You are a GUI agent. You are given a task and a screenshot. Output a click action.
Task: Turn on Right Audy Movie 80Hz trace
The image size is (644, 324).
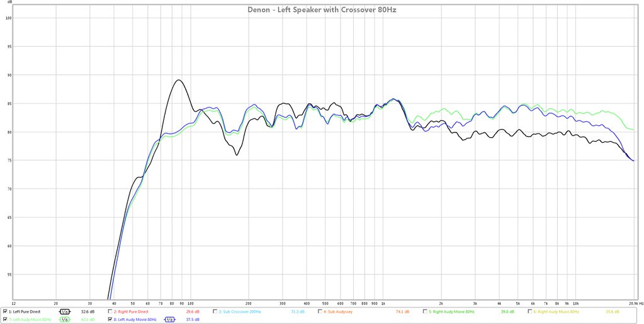tap(426, 311)
